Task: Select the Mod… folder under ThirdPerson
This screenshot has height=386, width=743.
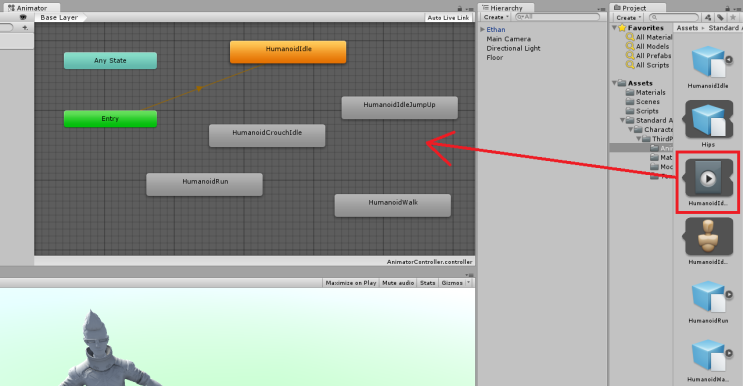Action: point(661,167)
